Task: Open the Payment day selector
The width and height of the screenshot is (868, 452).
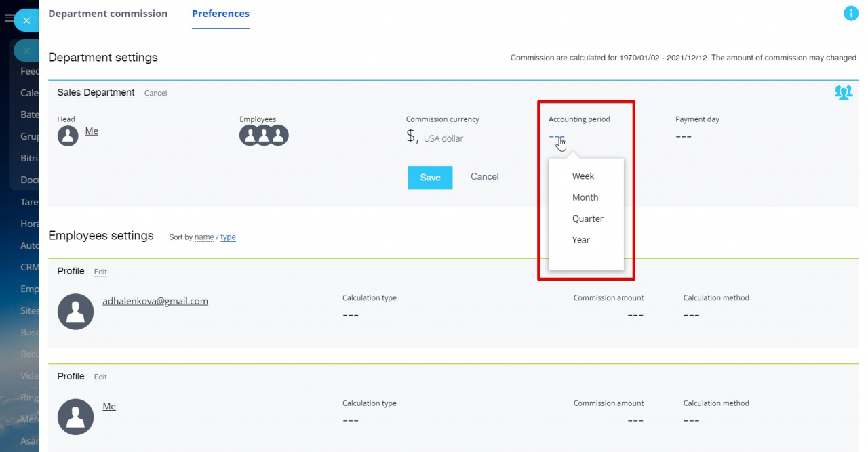Action: click(x=684, y=138)
